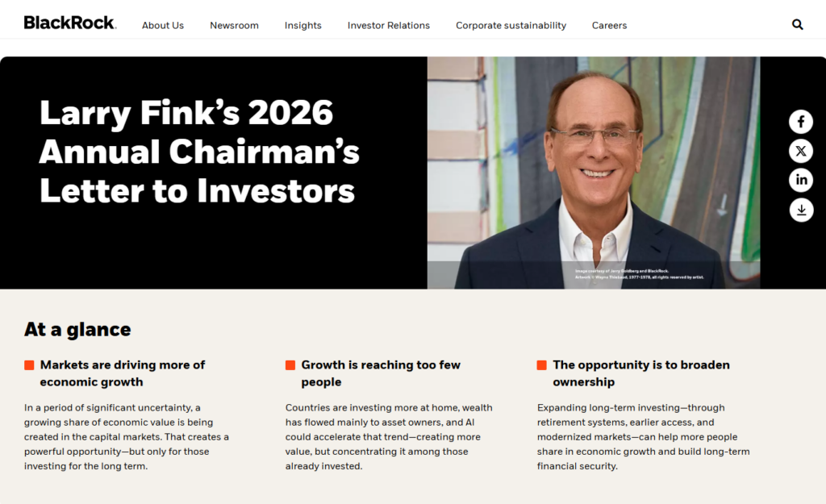The width and height of the screenshot is (826, 504).
Task: Select Investor Relations in navigation
Action: [389, 26]
